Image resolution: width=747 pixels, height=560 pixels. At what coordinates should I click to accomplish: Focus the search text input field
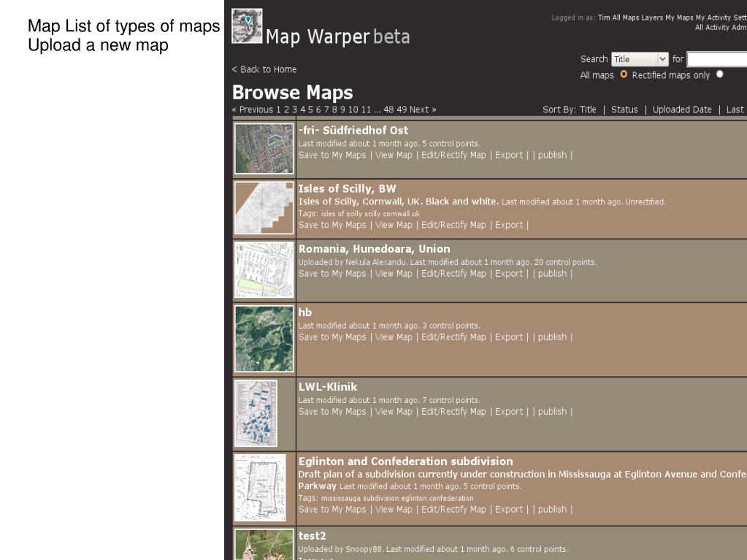click(x=717, y=59)
